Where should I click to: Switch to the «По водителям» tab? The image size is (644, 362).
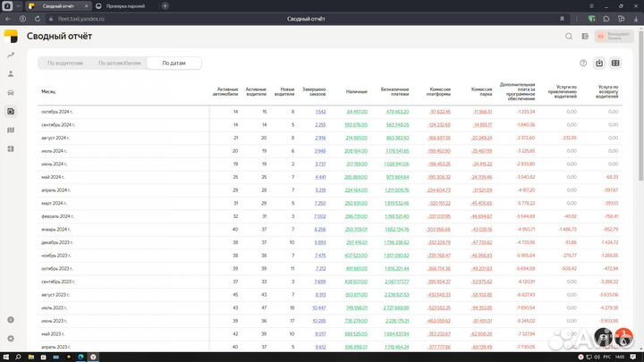click(x=64, y=63)
